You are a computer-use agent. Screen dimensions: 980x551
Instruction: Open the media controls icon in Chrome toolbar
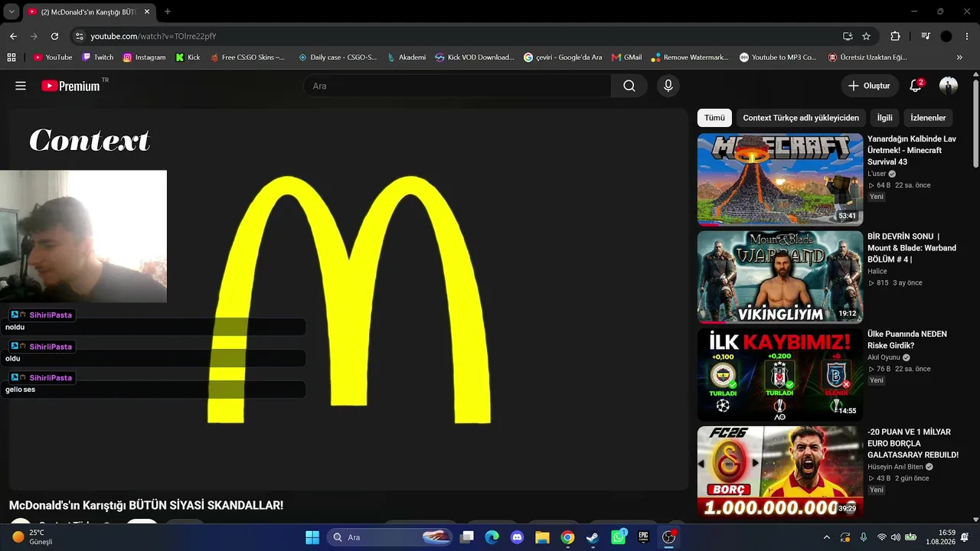pos(926,36)
